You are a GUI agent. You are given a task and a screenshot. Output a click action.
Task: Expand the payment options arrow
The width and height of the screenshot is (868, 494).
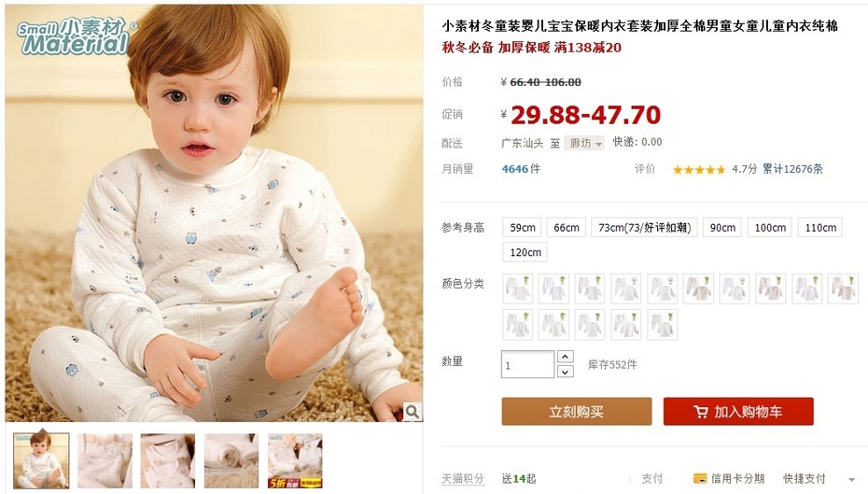851,479
